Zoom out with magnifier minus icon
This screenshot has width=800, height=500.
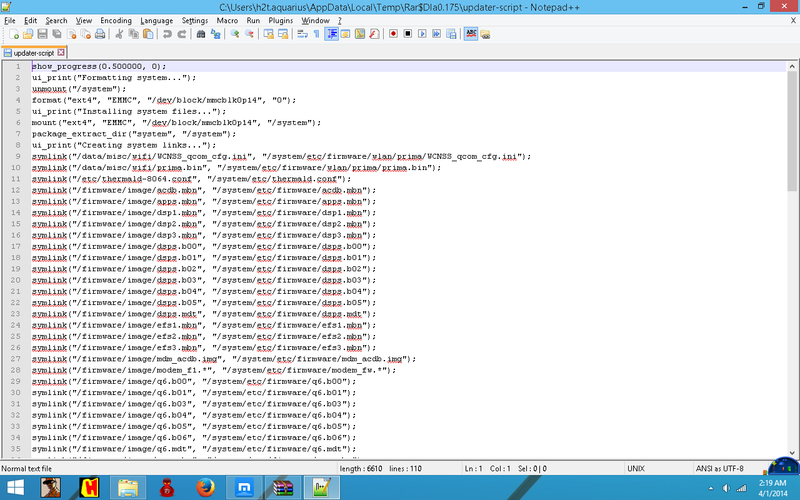[249, 34]
